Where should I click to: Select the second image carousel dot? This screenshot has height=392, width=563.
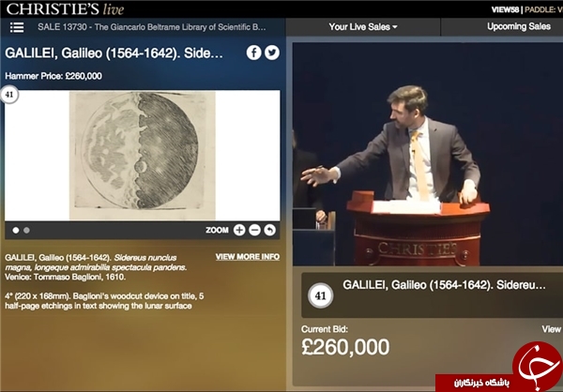[x=26, y=231]
